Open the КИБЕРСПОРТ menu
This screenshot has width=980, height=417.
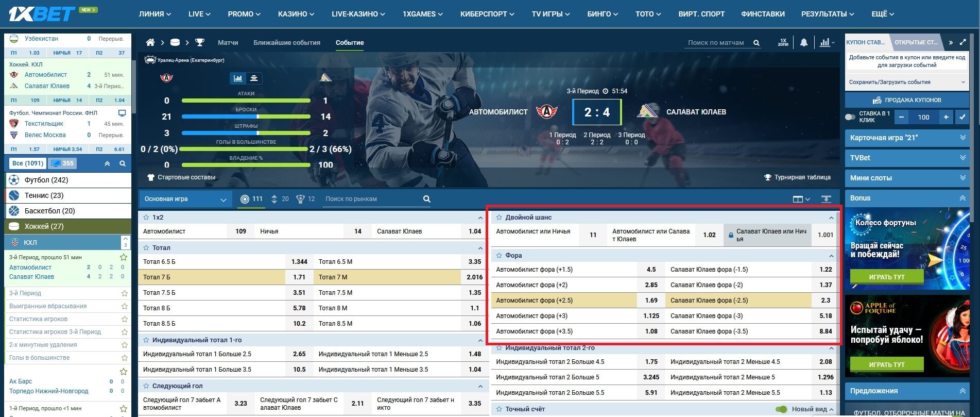tap(487, 14)
